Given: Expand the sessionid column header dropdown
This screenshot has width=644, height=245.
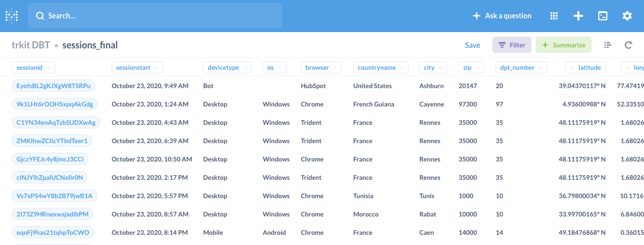Looking at the screenshot, I should tap(34, 67).
